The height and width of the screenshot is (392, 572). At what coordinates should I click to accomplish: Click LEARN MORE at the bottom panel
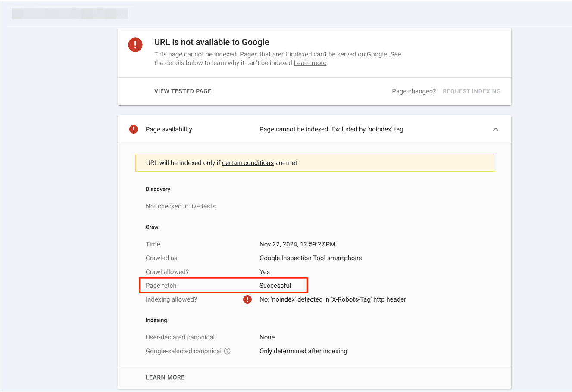(165, 377)
